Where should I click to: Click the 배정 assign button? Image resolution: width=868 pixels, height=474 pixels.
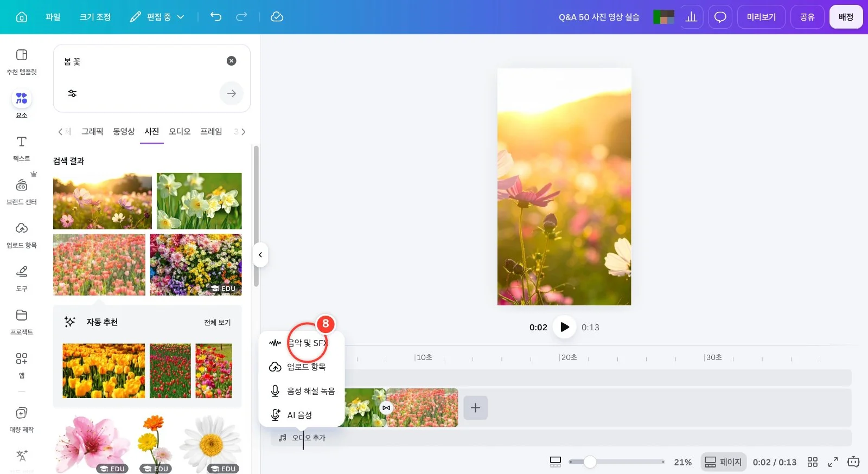point(846,17)
